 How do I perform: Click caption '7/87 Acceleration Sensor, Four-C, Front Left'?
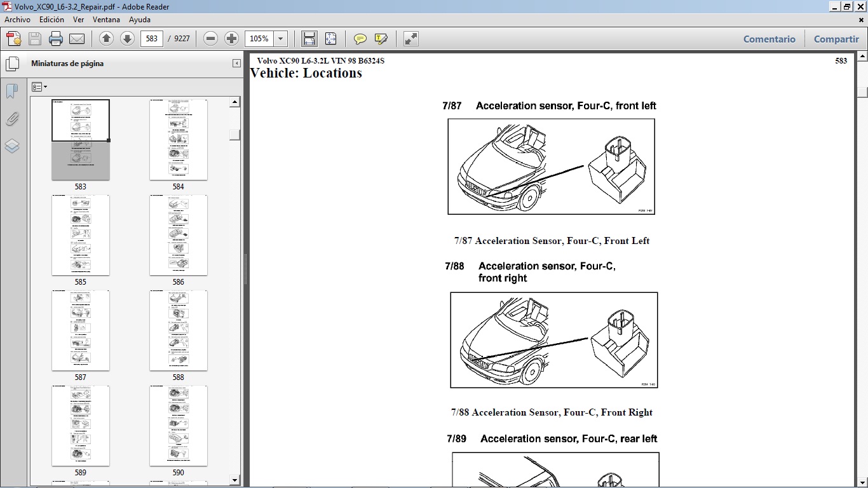552,241
